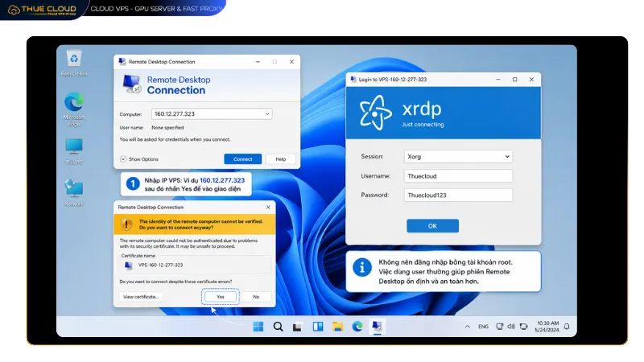
Task: Open Microsoft Edge desktop shortcut
Action: click(74, 109)
